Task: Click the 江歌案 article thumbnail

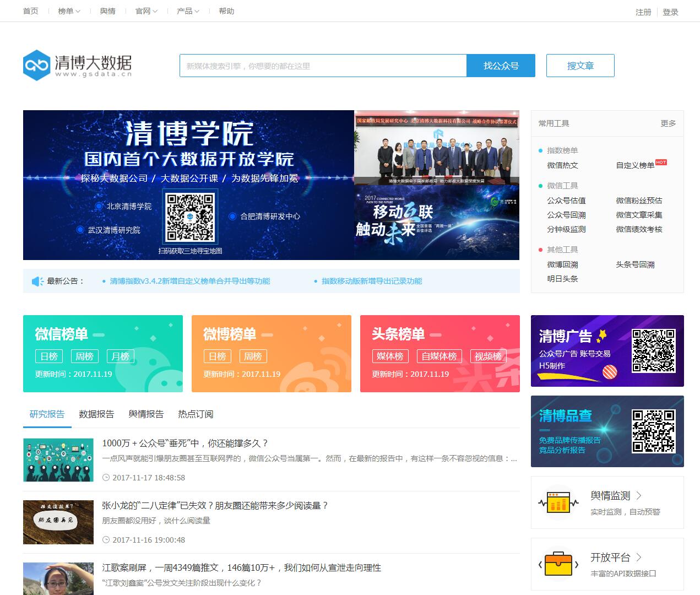Action: (x=58, y=578)
